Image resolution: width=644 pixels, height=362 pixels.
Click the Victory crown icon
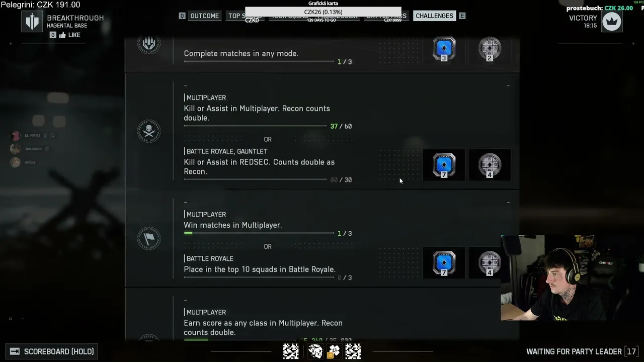click(x=612, y=22)
